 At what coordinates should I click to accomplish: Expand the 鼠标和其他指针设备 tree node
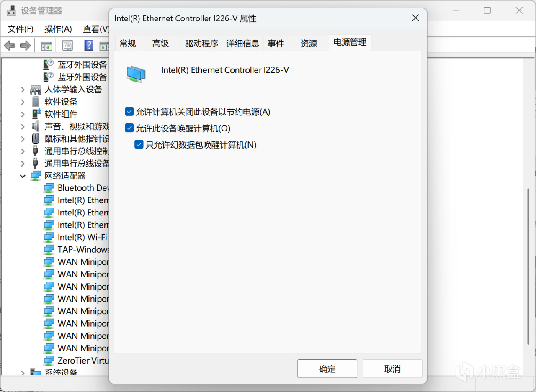(x=23, y=138)
